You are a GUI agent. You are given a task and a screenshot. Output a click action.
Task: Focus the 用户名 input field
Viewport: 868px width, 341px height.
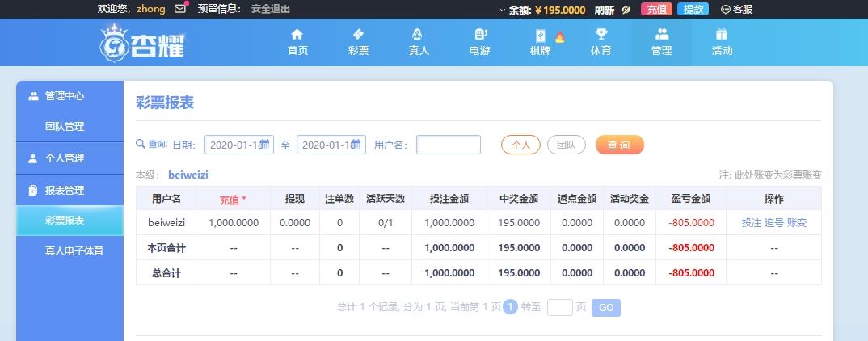[449, 145]
